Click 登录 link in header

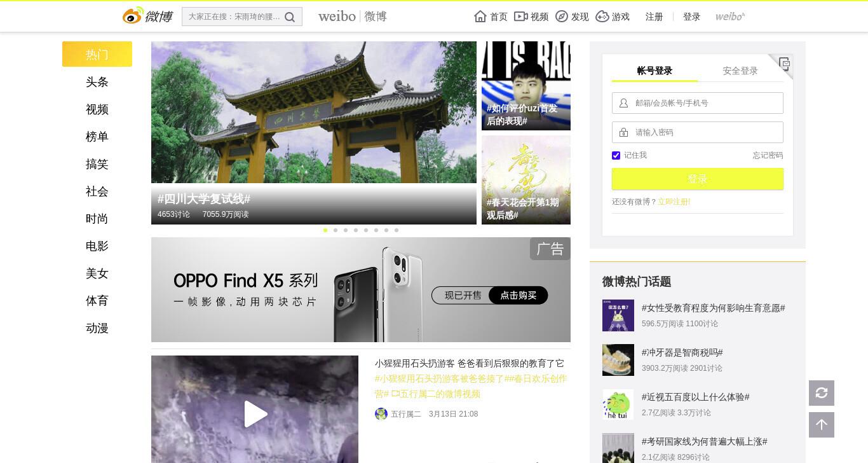pos(691,17)
